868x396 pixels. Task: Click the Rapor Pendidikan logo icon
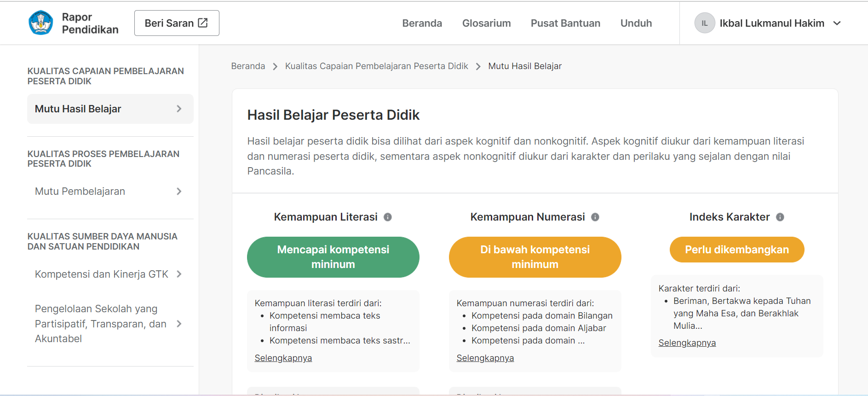click(40, 23)
